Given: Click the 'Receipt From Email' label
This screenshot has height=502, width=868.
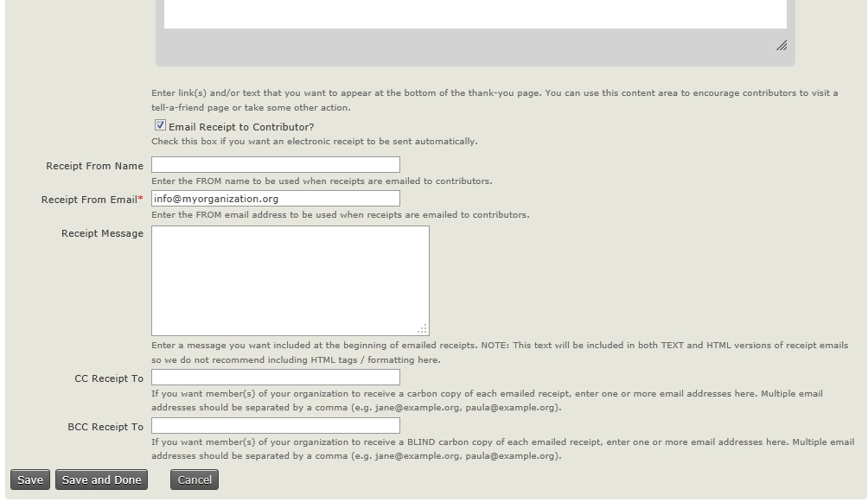Looking at the screenshot, I should click(x=89, y=200).
